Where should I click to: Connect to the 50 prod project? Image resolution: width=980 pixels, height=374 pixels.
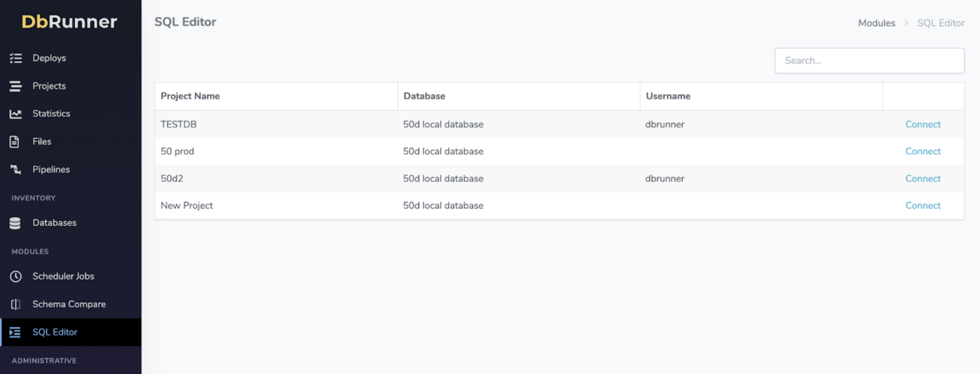pyautogui.click(x=922, y=151)
